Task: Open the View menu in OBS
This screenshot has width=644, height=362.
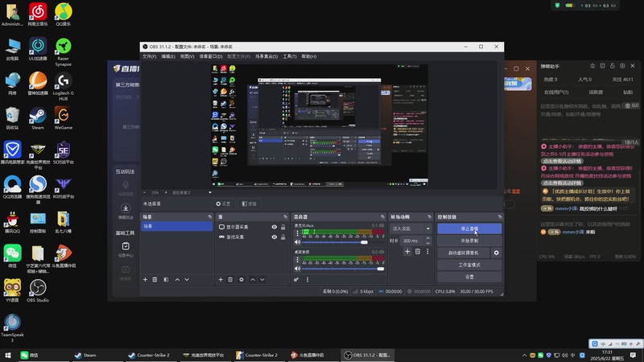Action: click(x=187, y=56)
